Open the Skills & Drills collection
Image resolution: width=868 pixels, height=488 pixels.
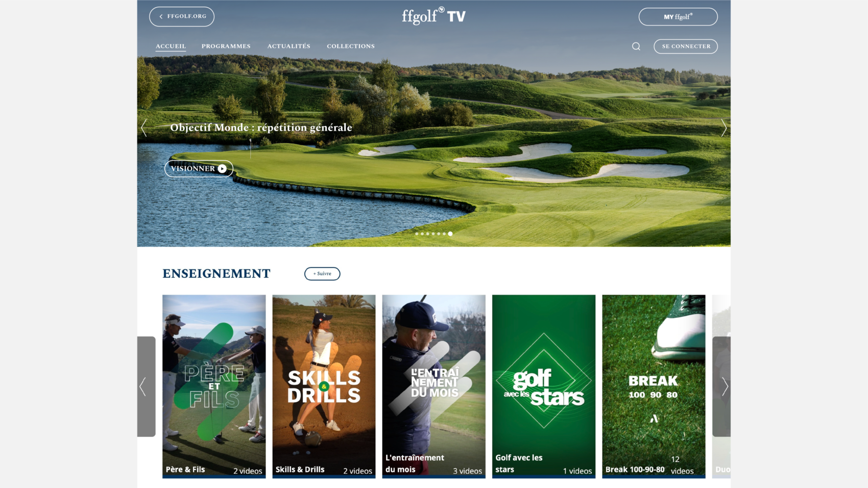tap(324, 386)
